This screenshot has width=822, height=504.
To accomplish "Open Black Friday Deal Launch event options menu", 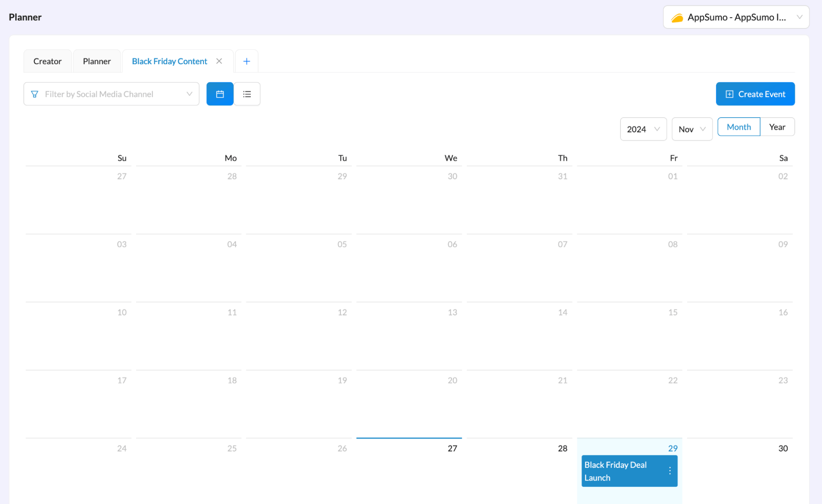I will (670, 471).
